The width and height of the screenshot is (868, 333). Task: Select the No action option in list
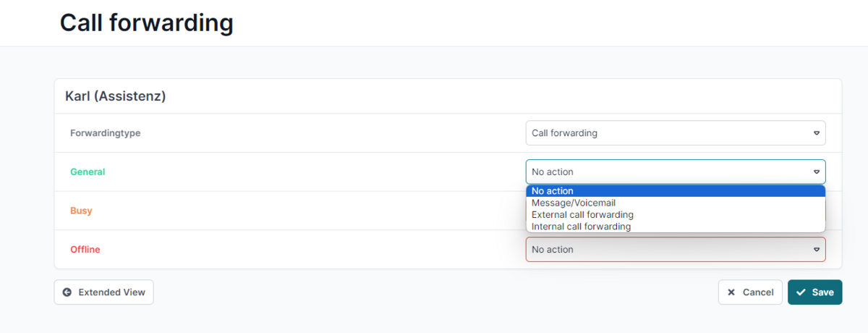[676, 191]
